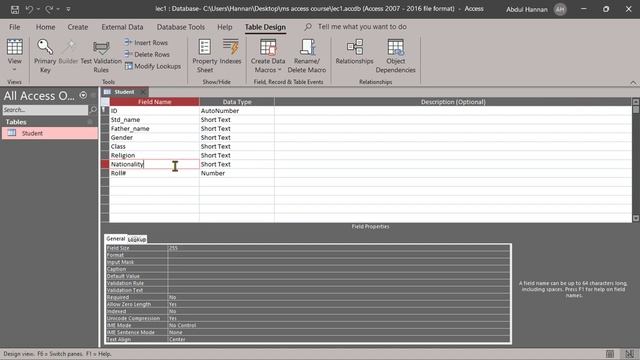Open the File menu
The height and width of the screenshot is (360, 640).
(x=15, y=27)
